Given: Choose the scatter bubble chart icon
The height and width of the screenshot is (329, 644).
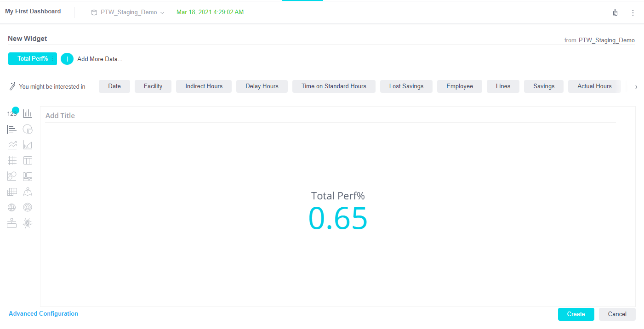Looking at the screenshot, I should (x=12, y=176).
